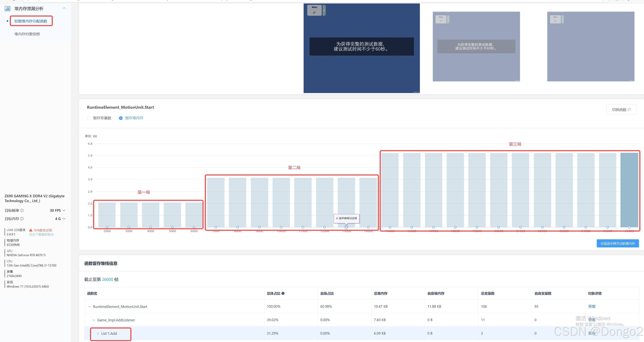This screenshot has height=342, width=644.
Task: Click the NVIDIA GeForce RTX 4070 Ti text
Action: click(x=26, y=255)
